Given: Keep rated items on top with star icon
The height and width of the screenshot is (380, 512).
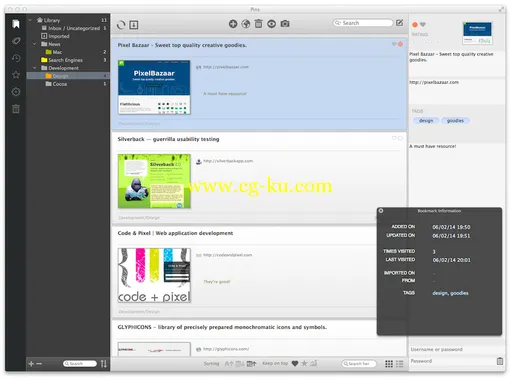Looking at the screenshot, I should tap(304, 363).
